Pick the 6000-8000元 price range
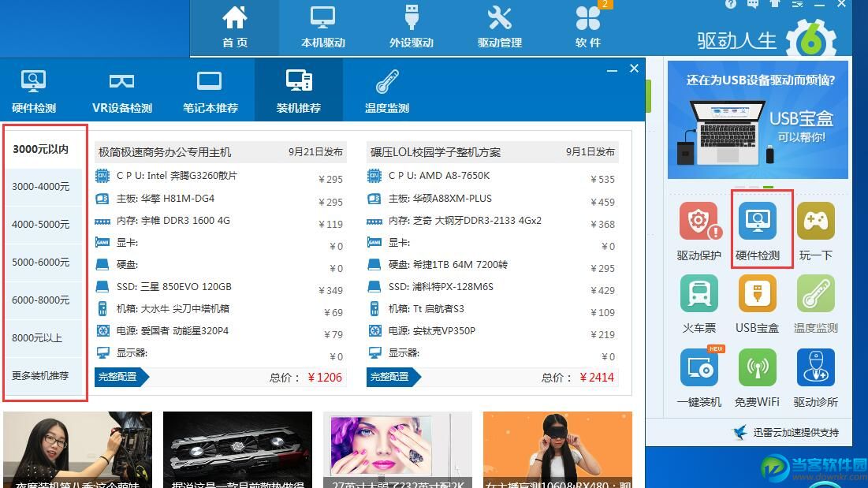The image size is (868, 488). click(x=41, y=300)
